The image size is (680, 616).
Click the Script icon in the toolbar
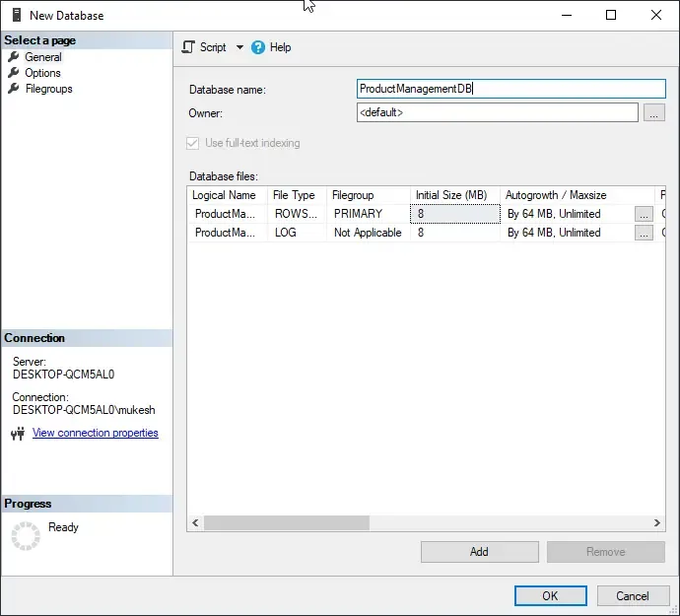(x=188, y=47)
